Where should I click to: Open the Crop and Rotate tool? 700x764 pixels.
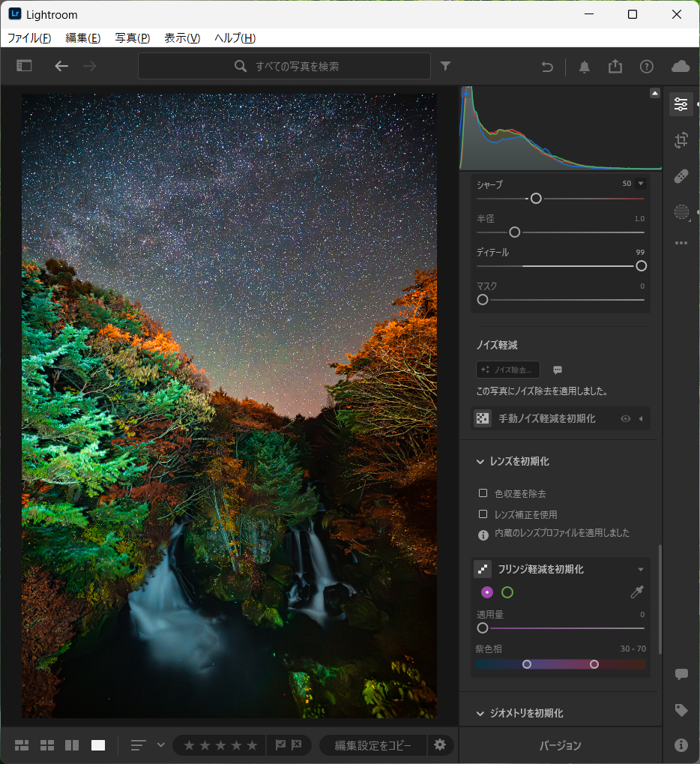pyautogui.click(x=681, y=140)
